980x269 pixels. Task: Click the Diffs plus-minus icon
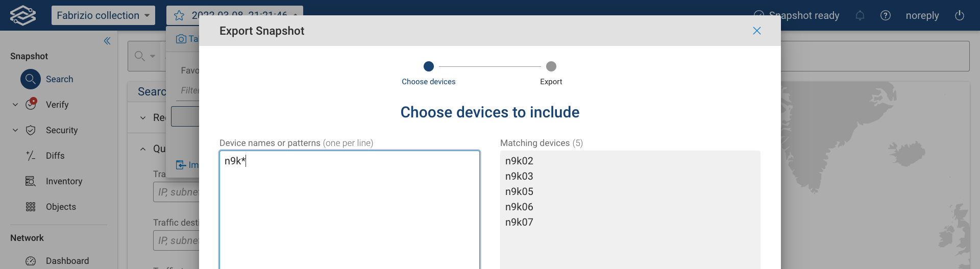[x=31, y=156]
